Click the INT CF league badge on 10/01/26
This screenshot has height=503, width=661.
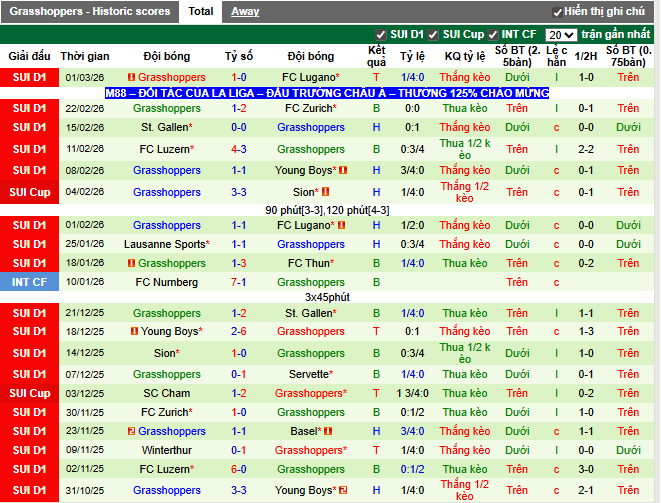[x=29, y=283]
